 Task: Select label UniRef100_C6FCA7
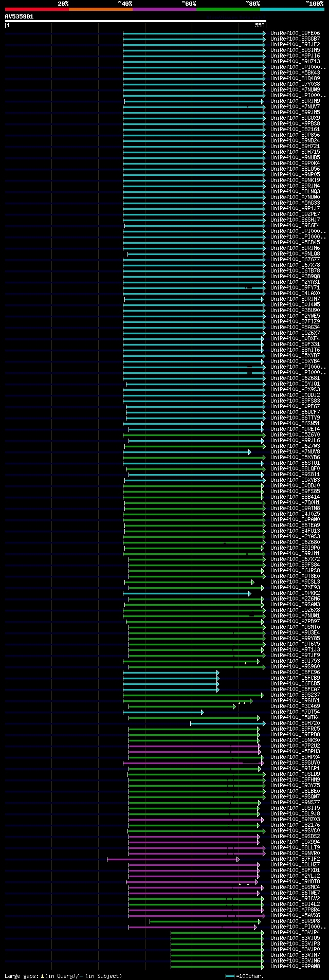(x=295, y=689)
